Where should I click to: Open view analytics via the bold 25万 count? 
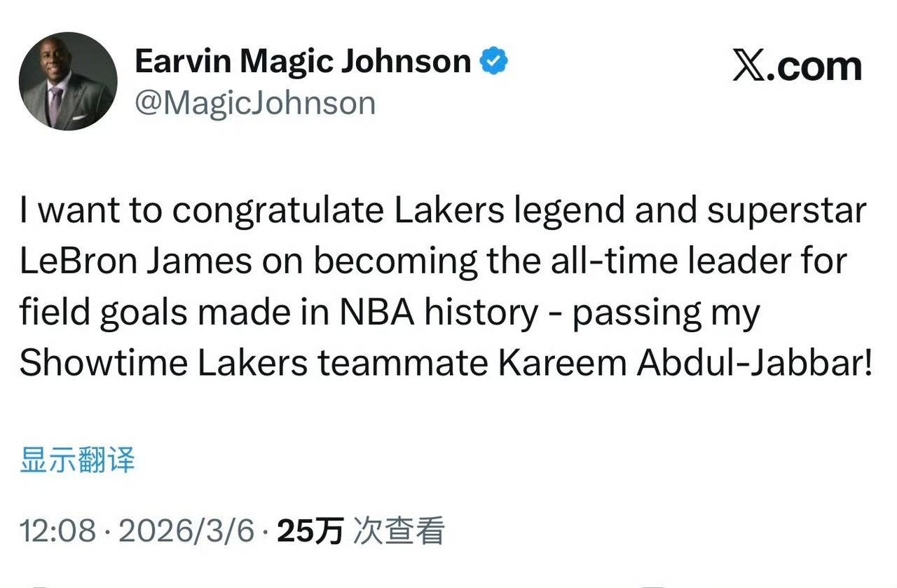pyautogui.click(x=310, y=533)
